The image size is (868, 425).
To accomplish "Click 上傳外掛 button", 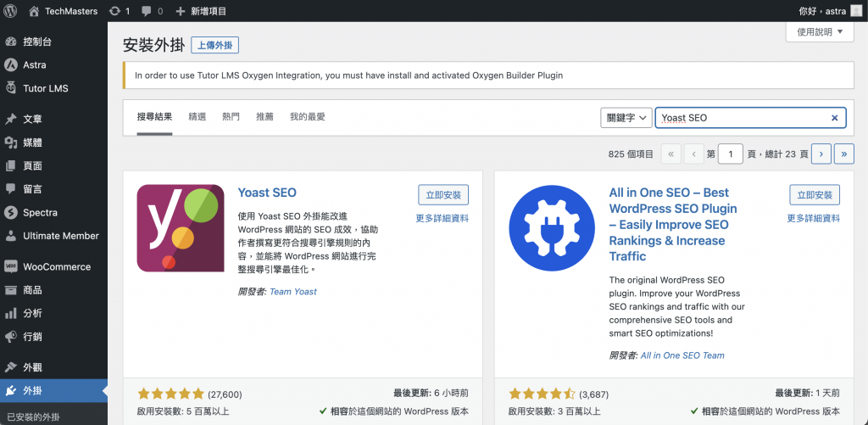I will tap(214, 46).
